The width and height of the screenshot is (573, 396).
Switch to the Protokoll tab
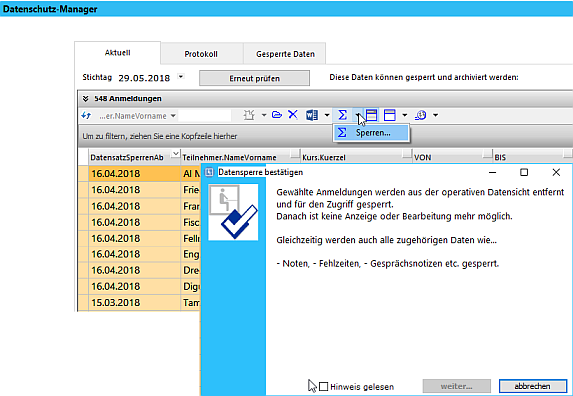tap(201, 54)
